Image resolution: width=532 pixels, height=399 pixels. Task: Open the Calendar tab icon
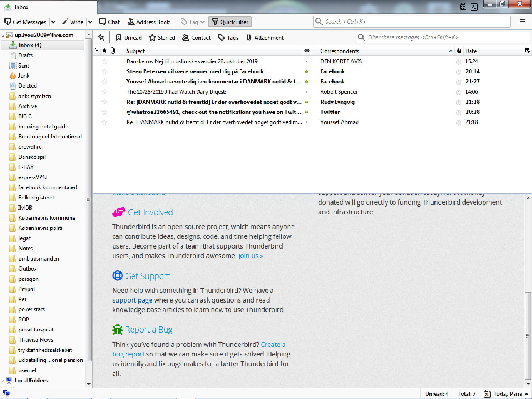point(463,7)
